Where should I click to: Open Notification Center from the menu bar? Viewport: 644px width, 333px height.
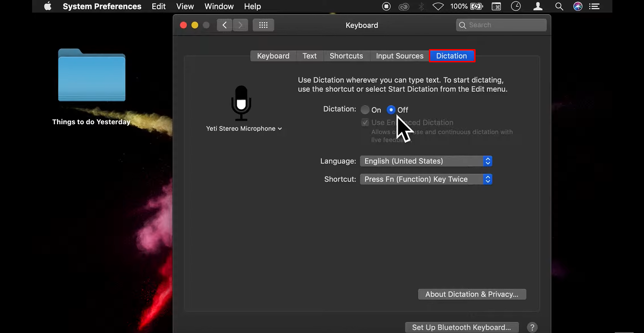(594, 6)
